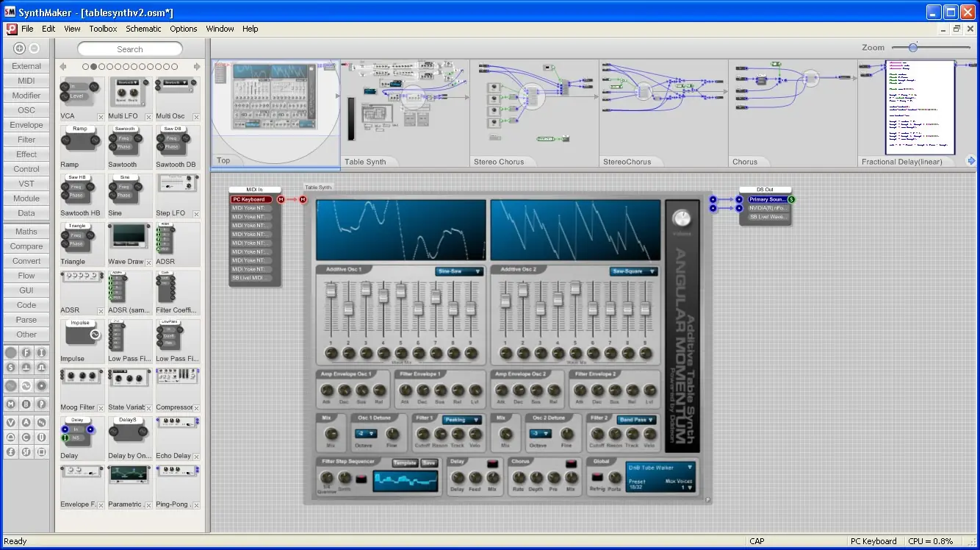Open the Band Pass filter type dropdown
The width and height of the screenshot is (980, 550).
click(x=636, y=420)
